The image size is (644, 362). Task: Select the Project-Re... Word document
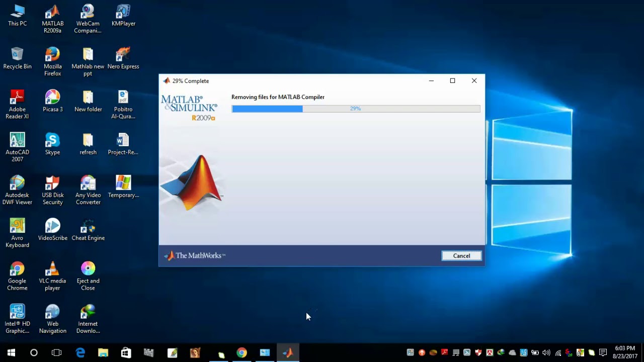(x=123, y=144)
